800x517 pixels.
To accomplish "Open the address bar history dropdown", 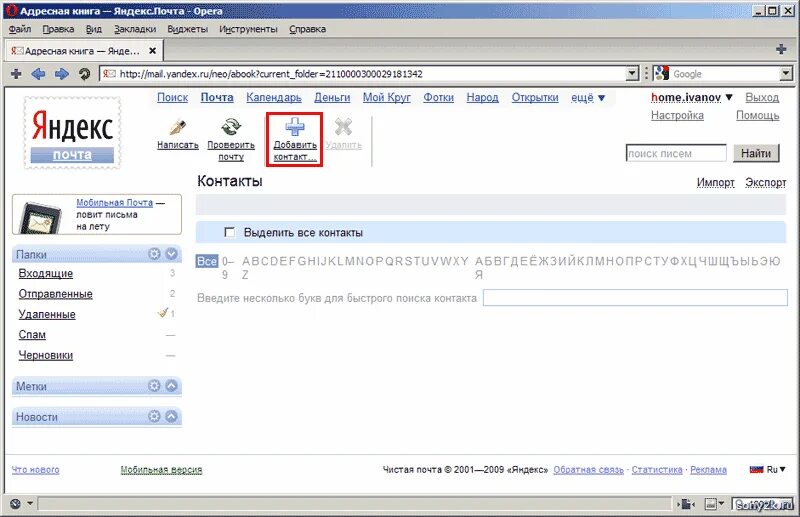I will click(632, 74).
